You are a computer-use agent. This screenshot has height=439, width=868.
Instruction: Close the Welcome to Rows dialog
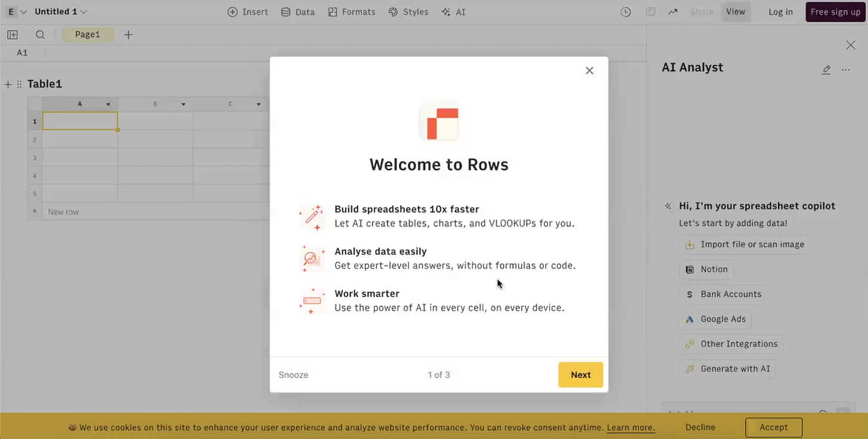coord(590,70)
